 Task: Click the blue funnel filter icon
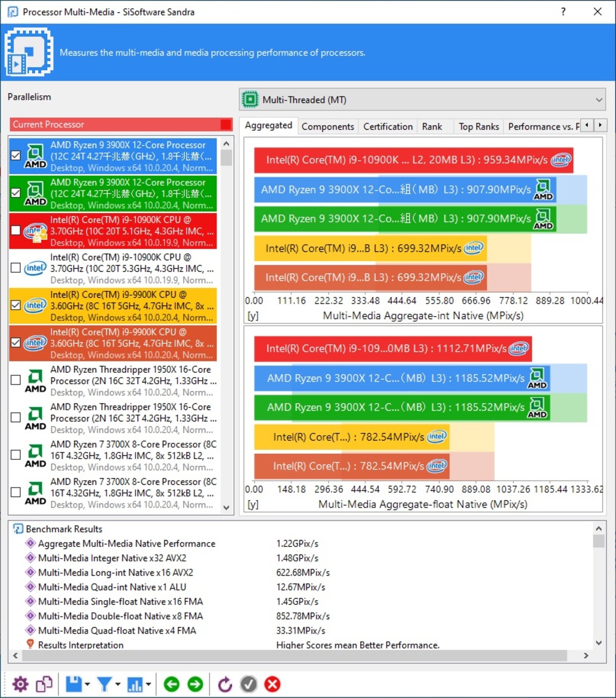point(104,684)
